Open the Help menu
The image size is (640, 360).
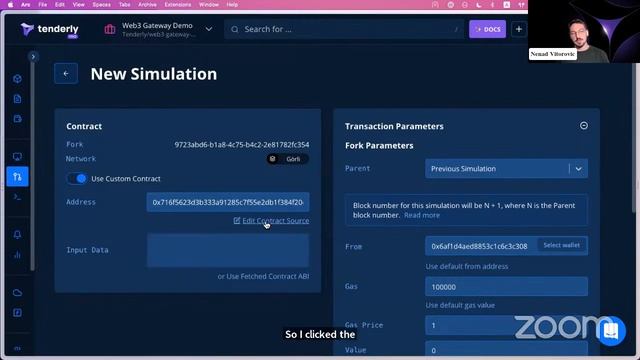point(232,4)
